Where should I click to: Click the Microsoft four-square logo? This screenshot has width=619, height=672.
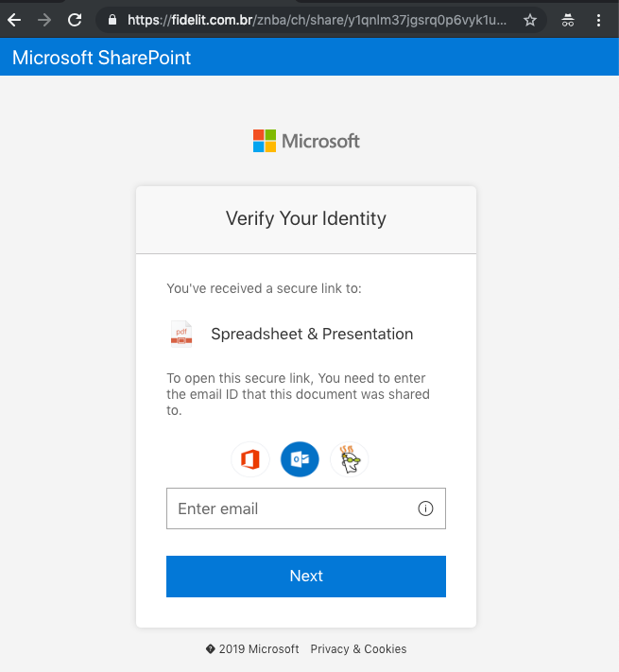tap(265, 141)
